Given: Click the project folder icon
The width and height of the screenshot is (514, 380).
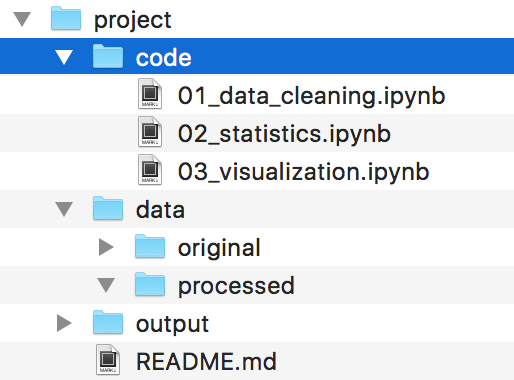Looking at the screenshot, I should [x=66, y=18].
